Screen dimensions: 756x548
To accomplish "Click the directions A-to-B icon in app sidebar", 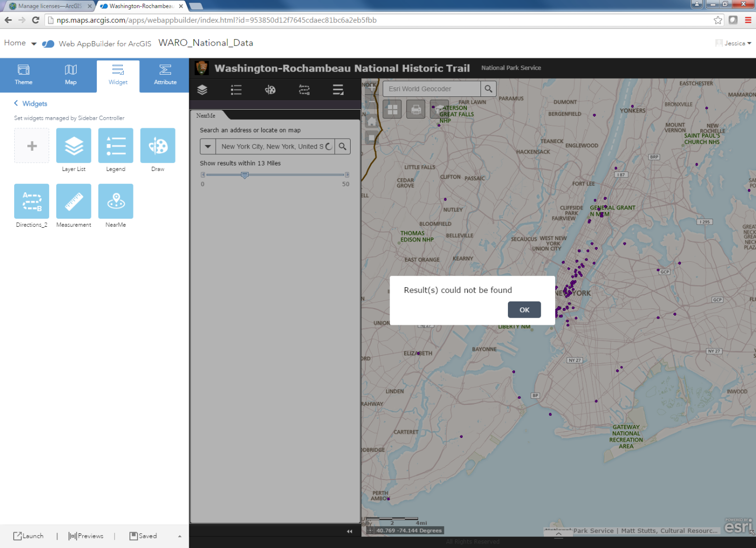I will click(304, 90).
